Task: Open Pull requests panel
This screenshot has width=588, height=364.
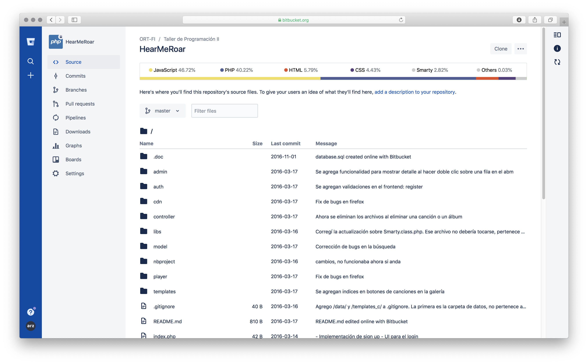Action: [80, 104]
